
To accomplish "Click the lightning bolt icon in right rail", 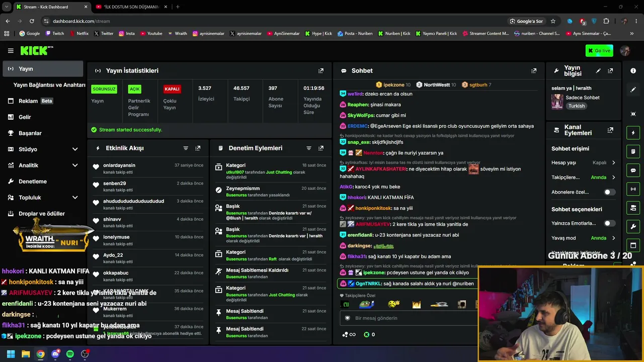I will [x=633, y=133].
